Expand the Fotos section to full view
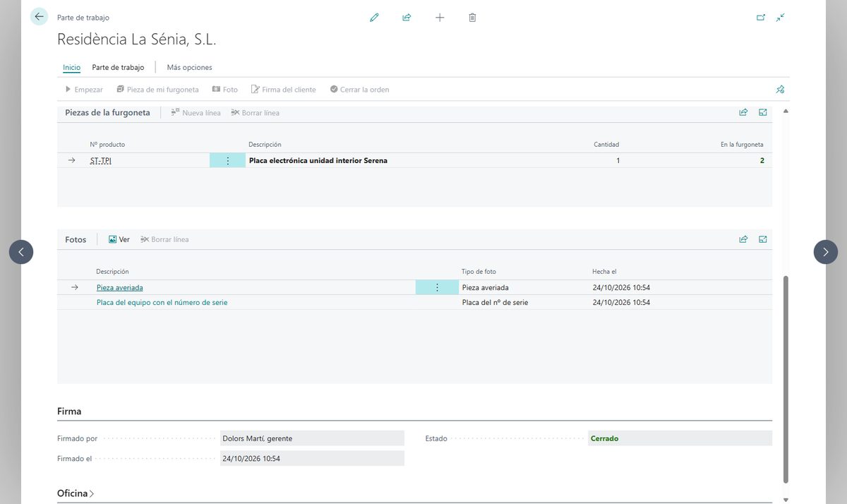Image resolution: width=847 pixels, height=504 pixels. pyautogui.click(x=763, y=239)
